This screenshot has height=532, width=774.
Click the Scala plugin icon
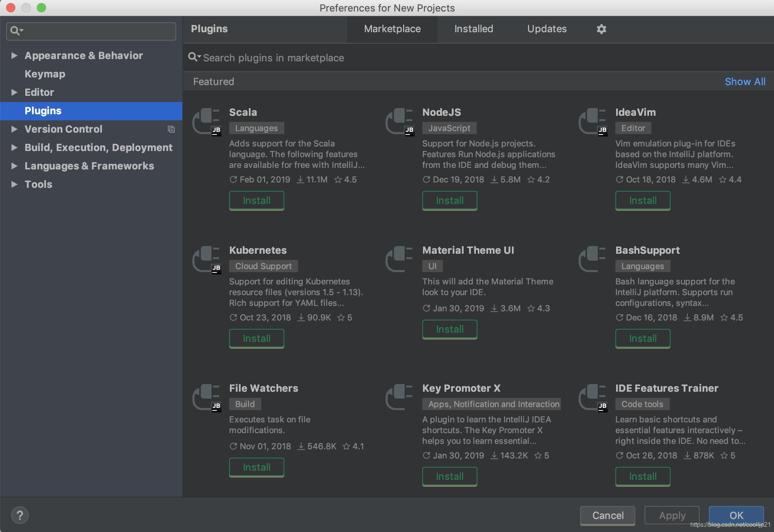(x=207, y=122)
